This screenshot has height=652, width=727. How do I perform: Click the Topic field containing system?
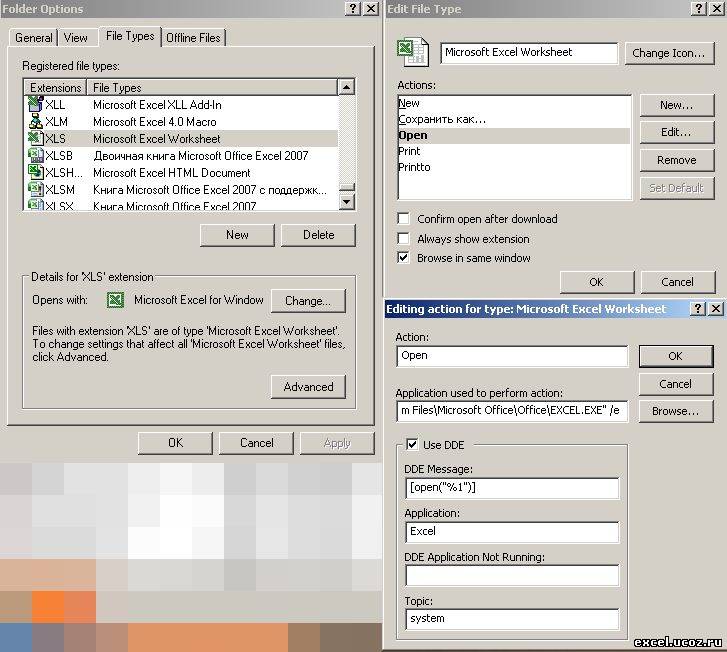click(512, 619)
